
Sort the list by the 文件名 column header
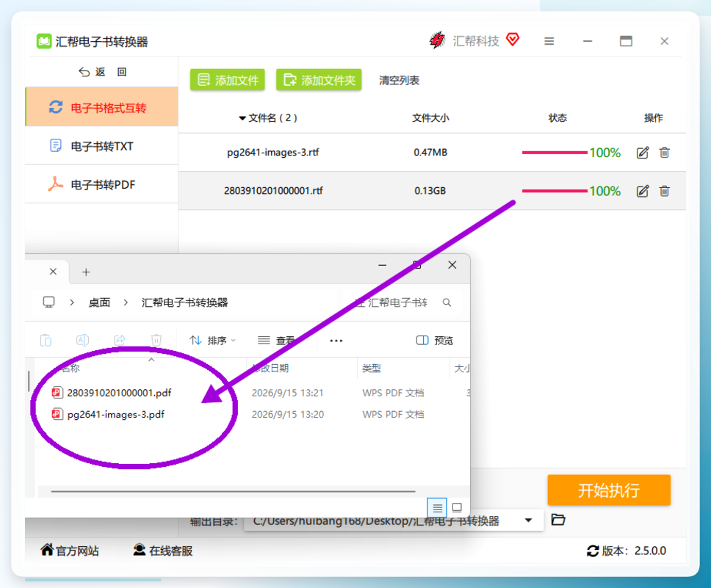click(x=268, y=118)
